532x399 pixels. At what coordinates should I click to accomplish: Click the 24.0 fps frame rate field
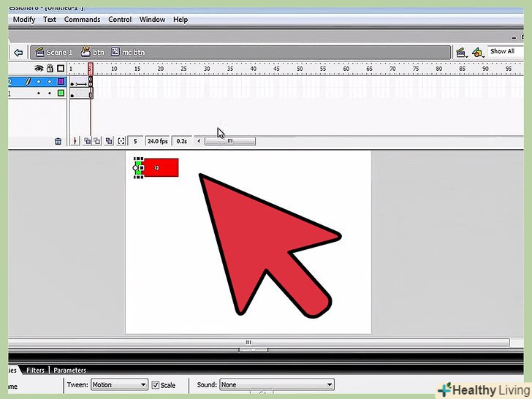point(158,141)
